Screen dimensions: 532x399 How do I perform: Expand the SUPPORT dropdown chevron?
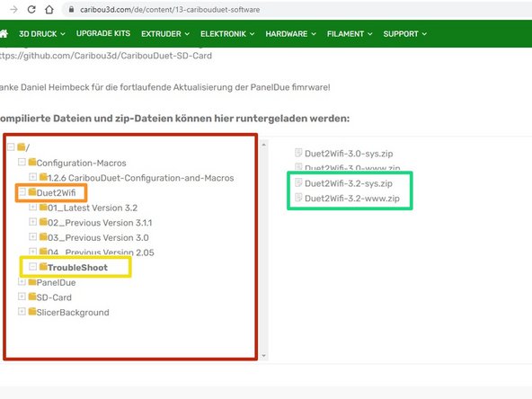point(424,34)
